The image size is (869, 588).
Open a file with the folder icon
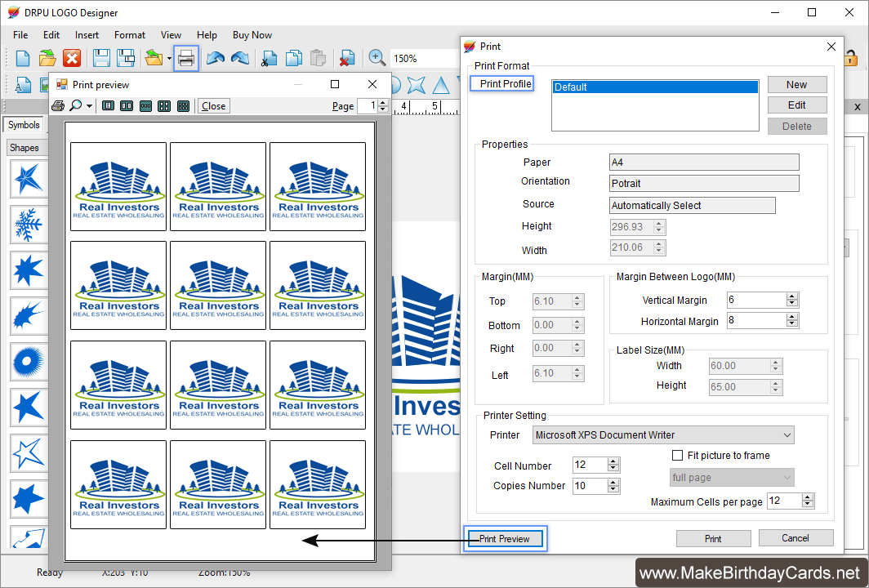click(47, 58)
